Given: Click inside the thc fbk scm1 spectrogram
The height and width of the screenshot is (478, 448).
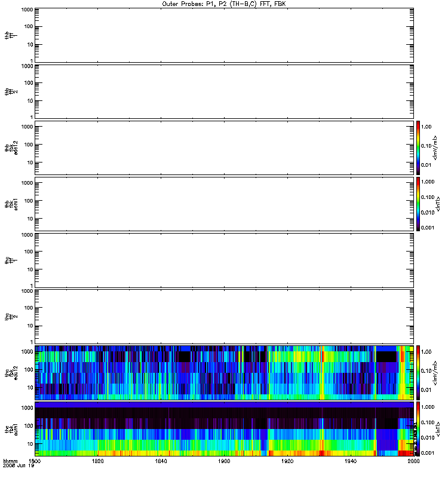Looking at the screenshot, I should [224, 429].
